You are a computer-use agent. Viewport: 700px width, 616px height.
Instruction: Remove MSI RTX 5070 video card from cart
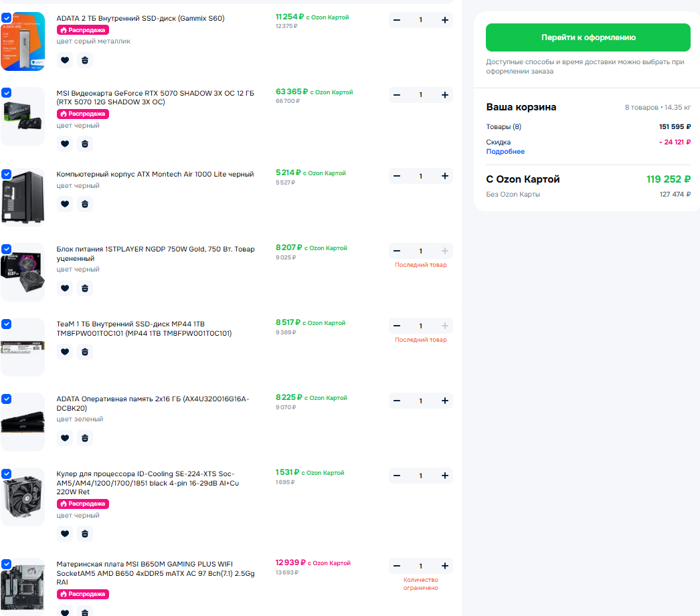tap(85, 144)
